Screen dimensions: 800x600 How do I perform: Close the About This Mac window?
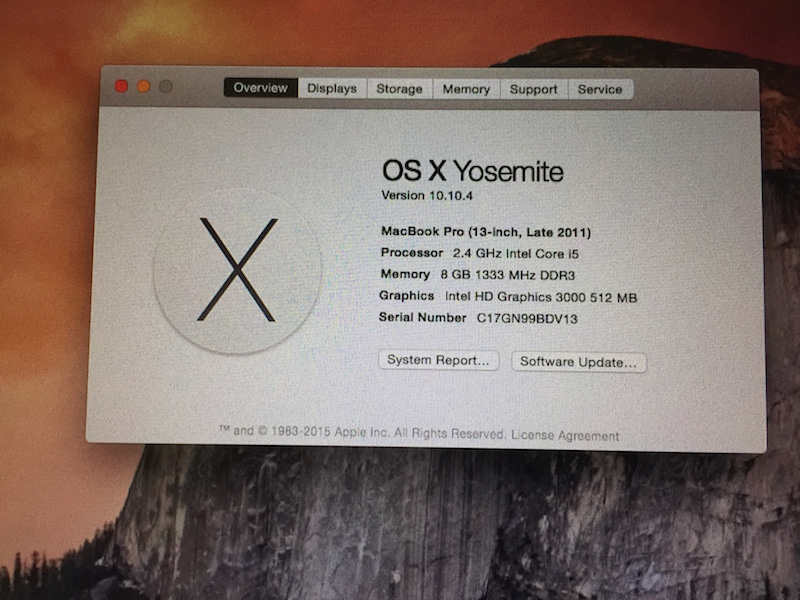(x=121, y=86)
